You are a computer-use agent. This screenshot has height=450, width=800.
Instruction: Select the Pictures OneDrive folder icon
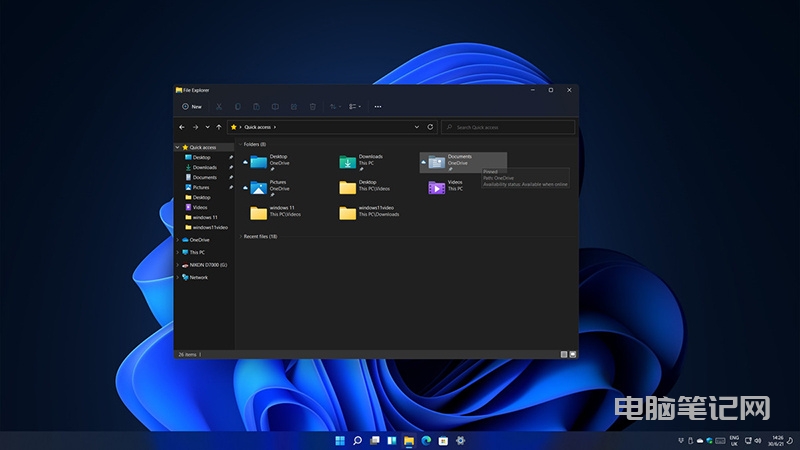tap(259, 188)
